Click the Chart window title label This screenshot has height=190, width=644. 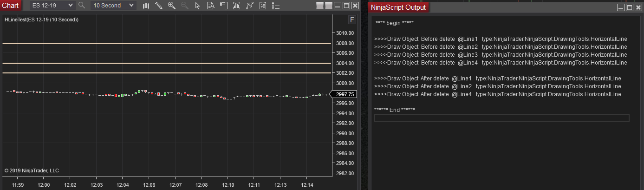point(11,6)
